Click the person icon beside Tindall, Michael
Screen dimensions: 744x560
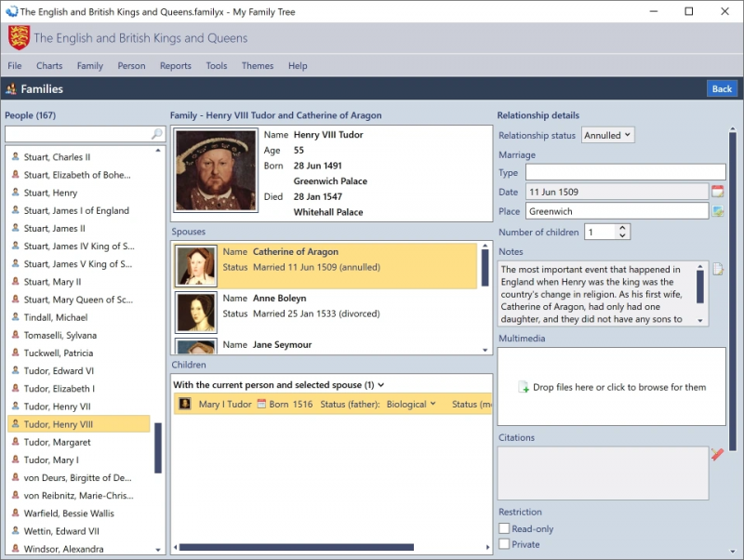pyautogui.click(x=16, y=317)
